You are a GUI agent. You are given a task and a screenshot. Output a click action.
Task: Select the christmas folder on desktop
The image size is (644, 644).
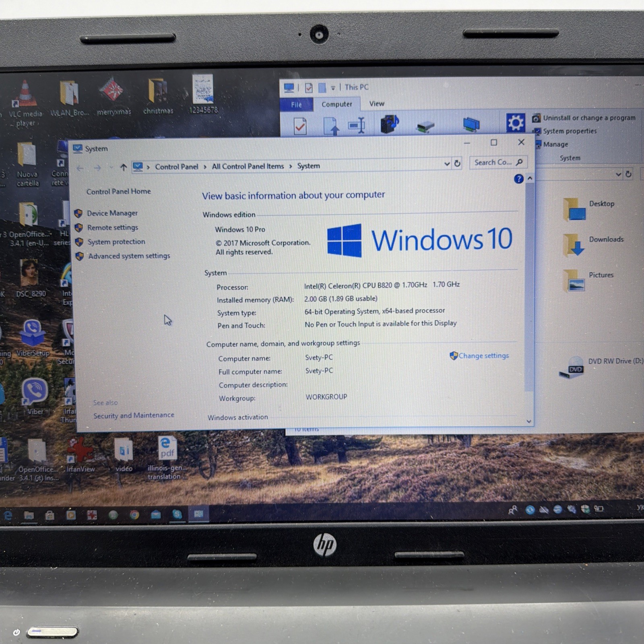tap(158, 96)
